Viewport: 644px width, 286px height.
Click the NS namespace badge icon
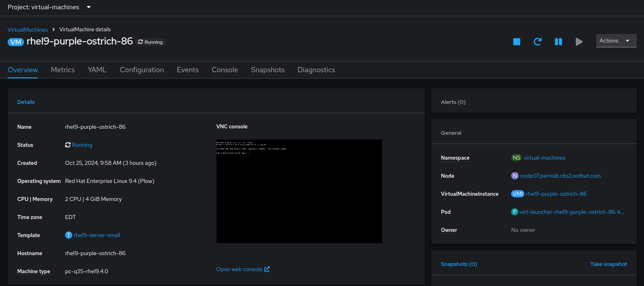point(516,158)
